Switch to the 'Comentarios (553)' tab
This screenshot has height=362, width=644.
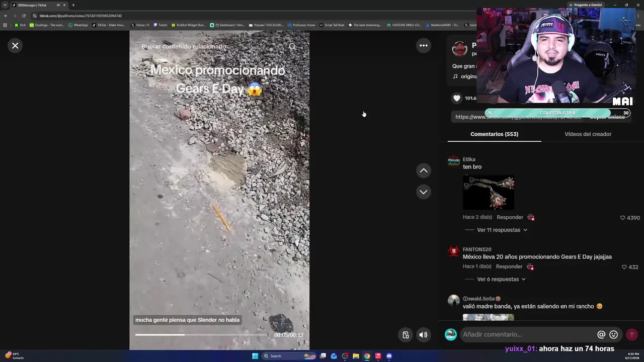click(x=494, y=134)
